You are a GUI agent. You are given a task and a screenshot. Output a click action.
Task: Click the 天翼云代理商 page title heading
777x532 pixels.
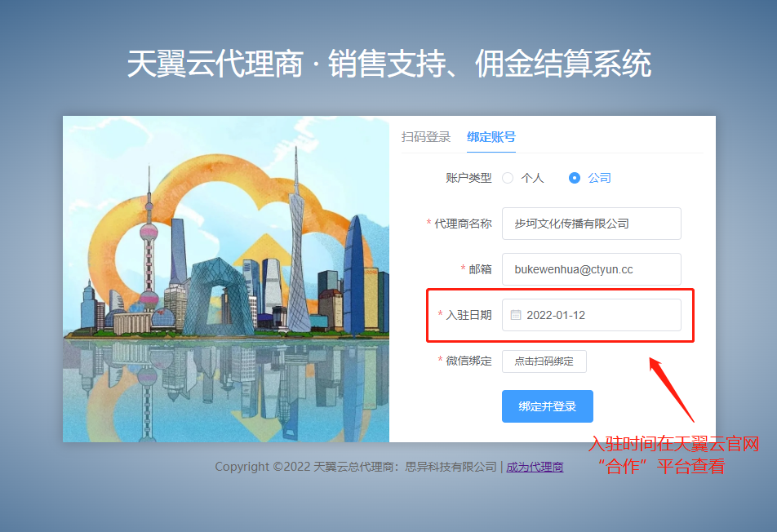click(388, 64)
